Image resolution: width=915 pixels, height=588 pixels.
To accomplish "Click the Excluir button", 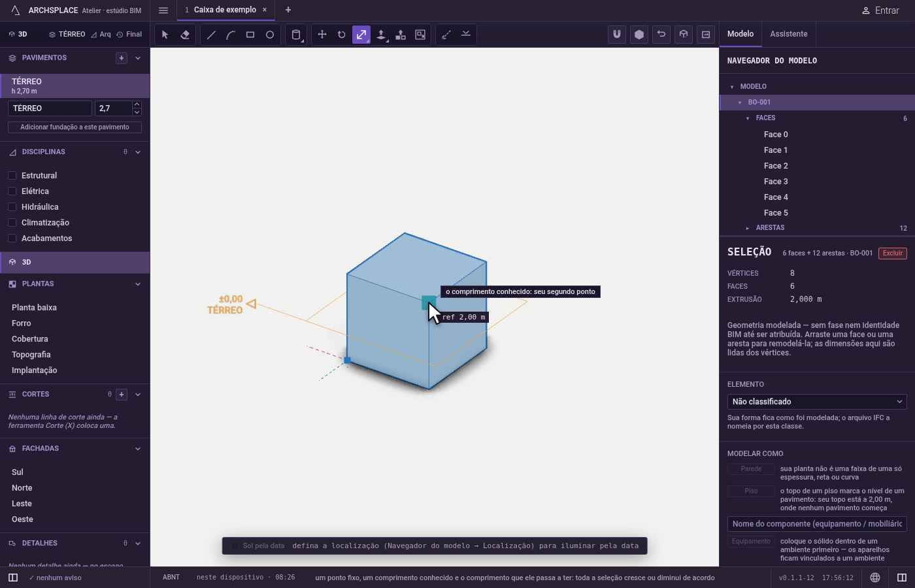I will click(893, 253).
